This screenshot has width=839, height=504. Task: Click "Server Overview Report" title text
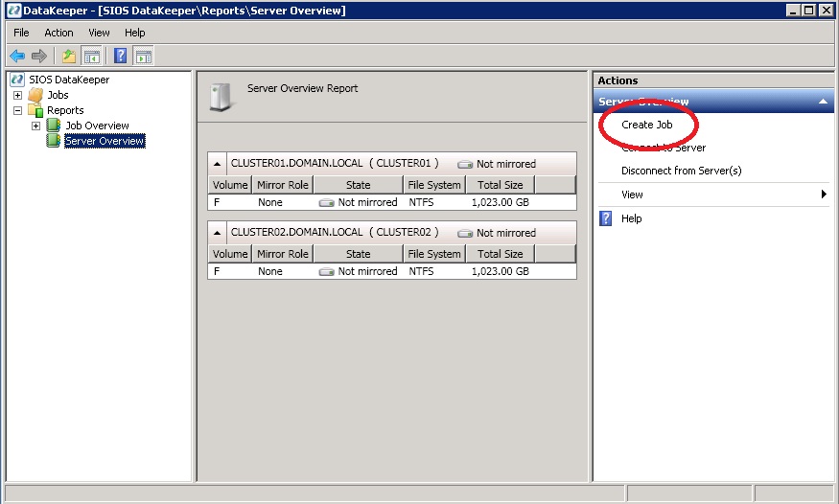[x=302, y=88]
